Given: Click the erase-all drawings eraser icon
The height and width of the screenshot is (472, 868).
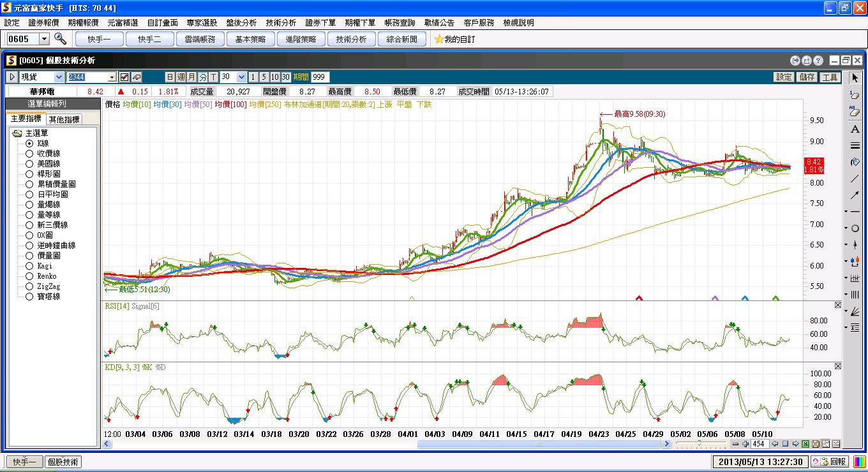Looking at the screenshot, I should point(855,112).
